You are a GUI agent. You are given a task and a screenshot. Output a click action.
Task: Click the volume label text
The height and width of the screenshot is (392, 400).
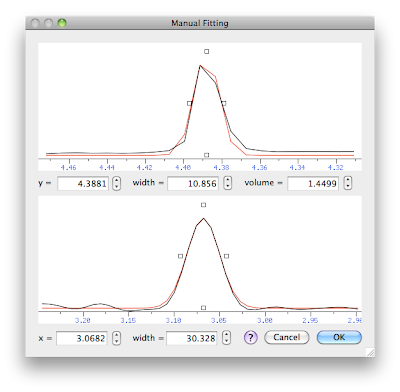click(x=259, y=182)
